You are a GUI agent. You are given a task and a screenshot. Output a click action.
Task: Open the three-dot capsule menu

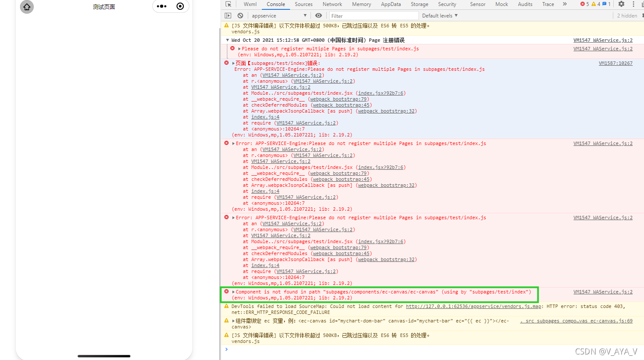[162, 6]
